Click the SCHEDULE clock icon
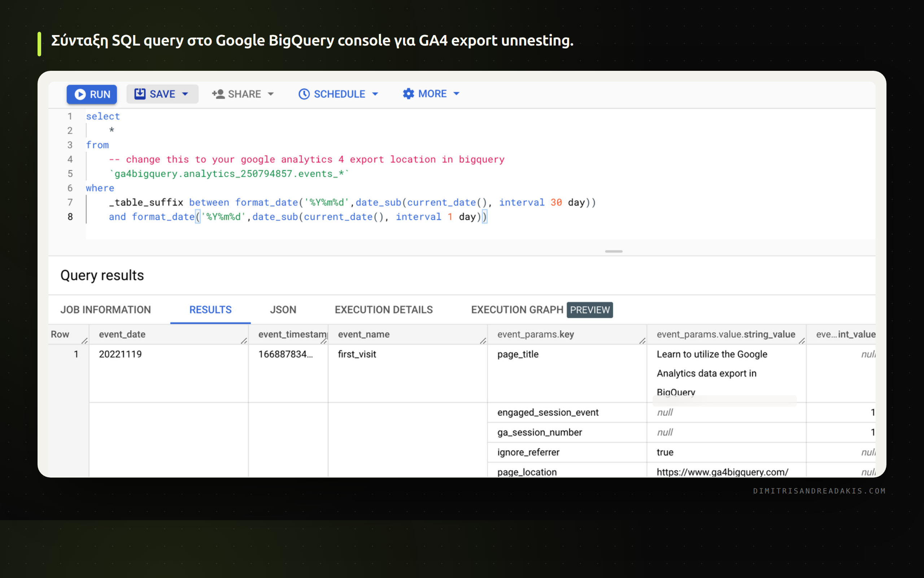Image resolution: width=924 pixels, height=578 pixels. (x=304, y=94)
